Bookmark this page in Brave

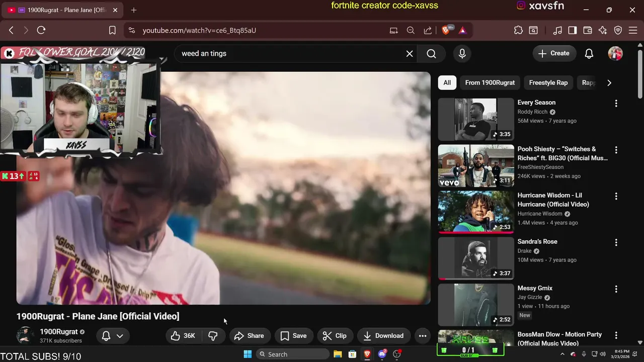coord(113,30)
